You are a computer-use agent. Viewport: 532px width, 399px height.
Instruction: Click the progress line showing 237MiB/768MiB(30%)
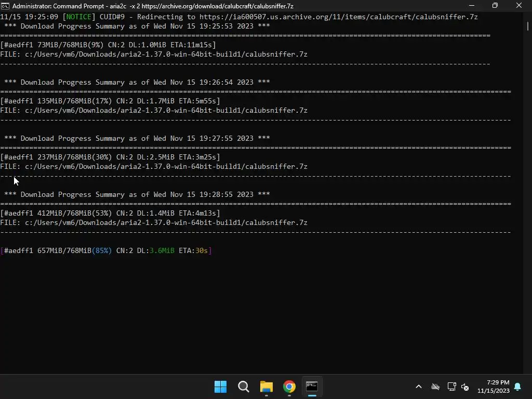pos(110,157)
